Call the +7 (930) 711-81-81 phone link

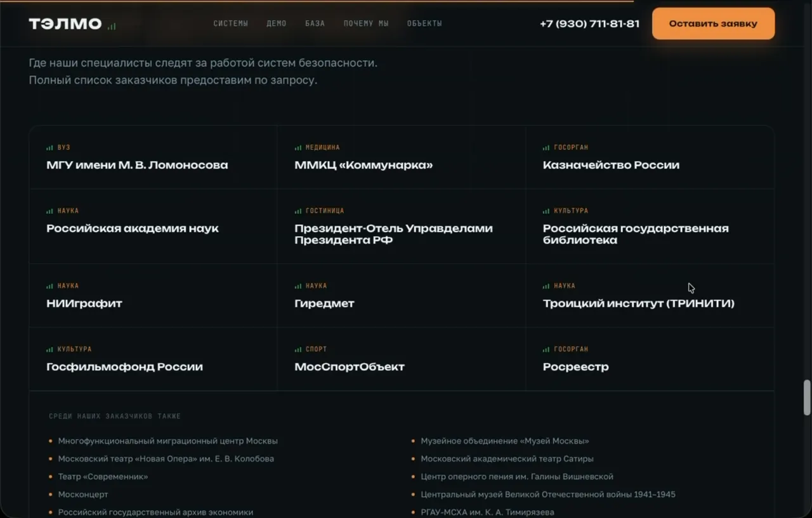coord(589,23)
